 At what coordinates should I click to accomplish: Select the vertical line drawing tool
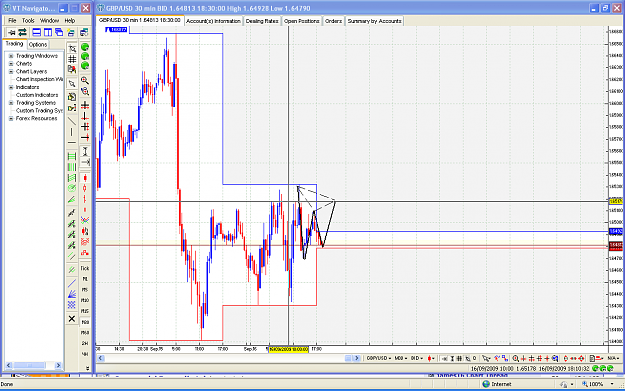coord(72,132)
